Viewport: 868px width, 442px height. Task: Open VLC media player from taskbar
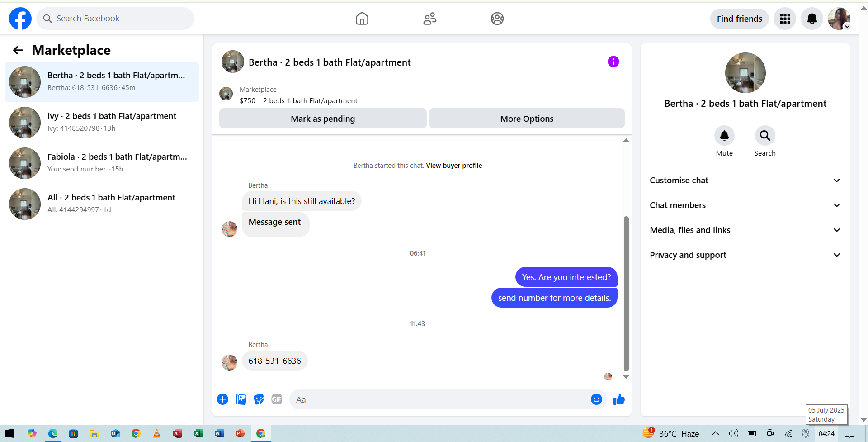click(156, 433)
